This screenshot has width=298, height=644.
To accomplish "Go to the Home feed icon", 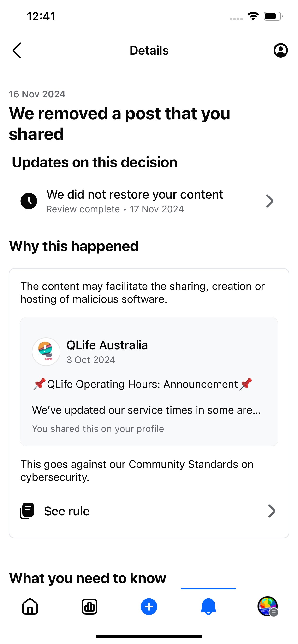I will [x=30, y=606].
